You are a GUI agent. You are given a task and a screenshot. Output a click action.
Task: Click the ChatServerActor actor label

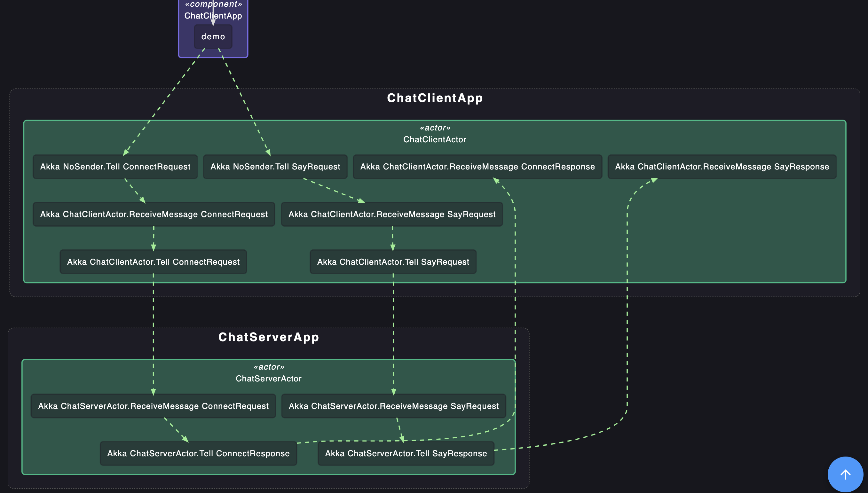coord(269,379)
